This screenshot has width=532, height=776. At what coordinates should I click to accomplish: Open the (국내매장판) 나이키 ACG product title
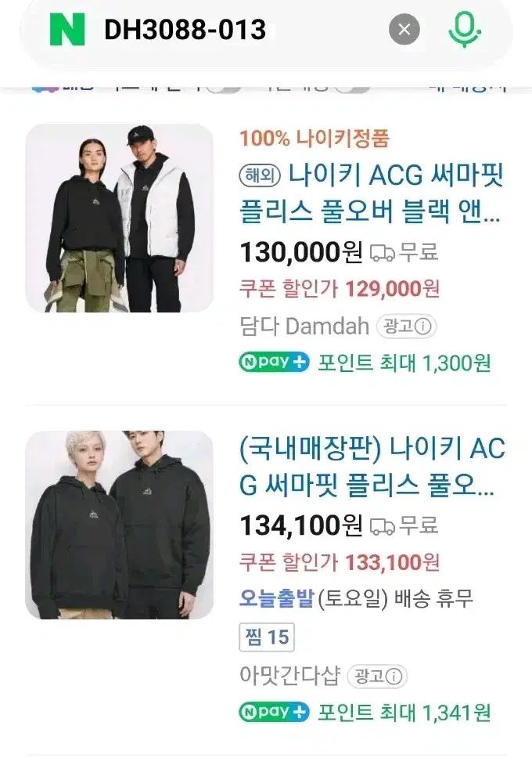(x=372, y=467)
